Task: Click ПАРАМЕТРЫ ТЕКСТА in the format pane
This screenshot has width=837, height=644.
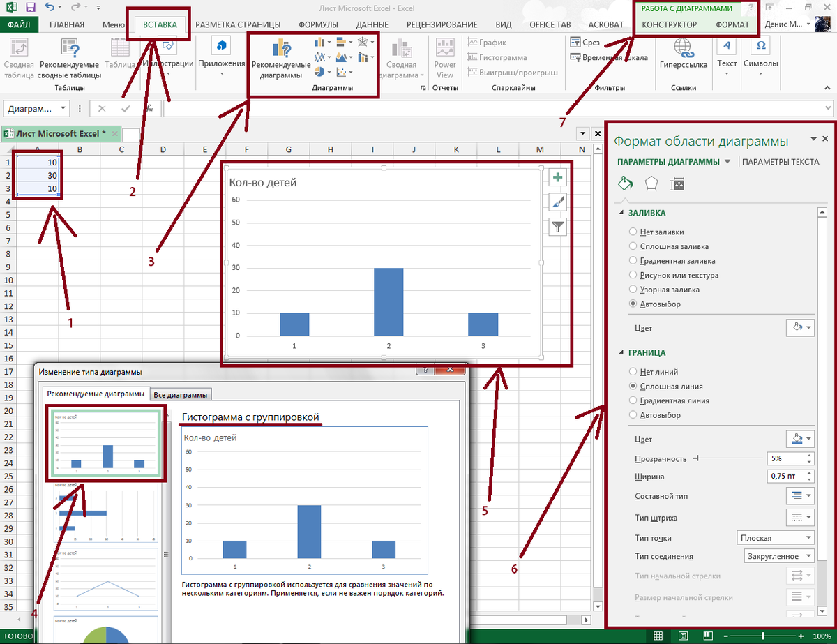Action: (x=780, y=162)
